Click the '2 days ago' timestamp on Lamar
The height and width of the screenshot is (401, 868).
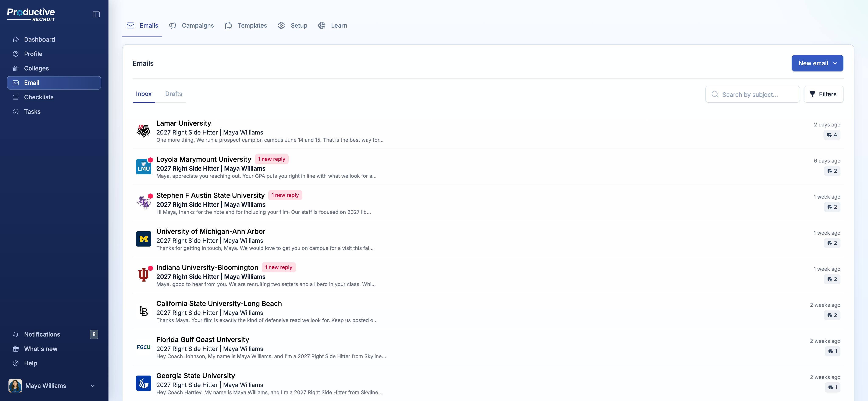[x=827, y=125]
